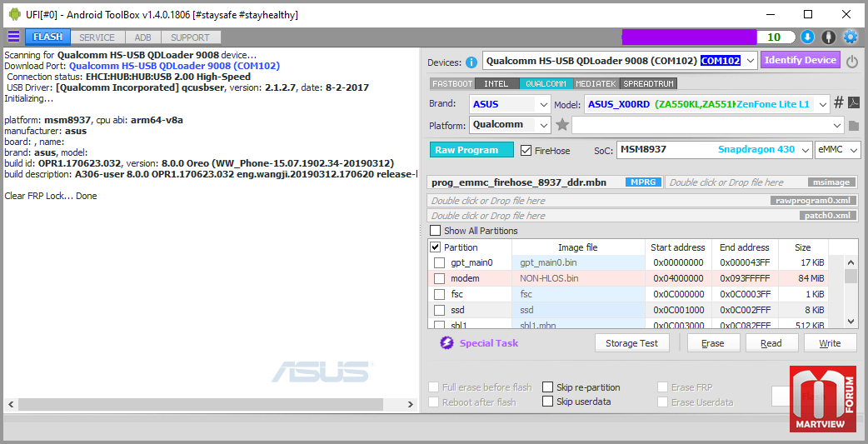Click the Start address column header

(x=677, y=247)
